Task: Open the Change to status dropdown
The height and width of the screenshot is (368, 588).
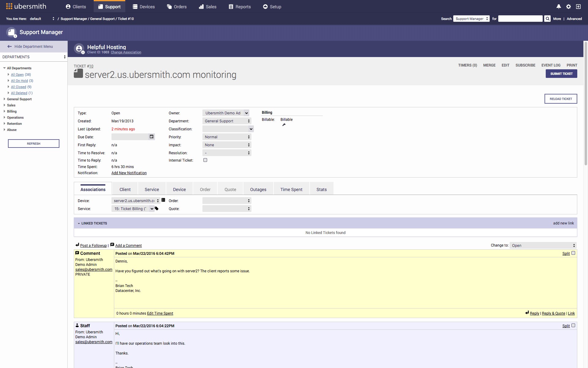Action: click(543, 245)
